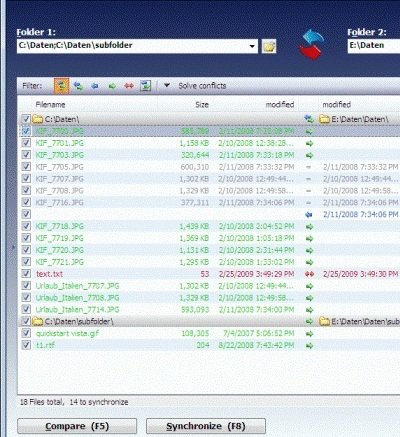400x437 pixels.
Task: Click the green arrow for t1.rtf
Action: [x=310, y=346]
